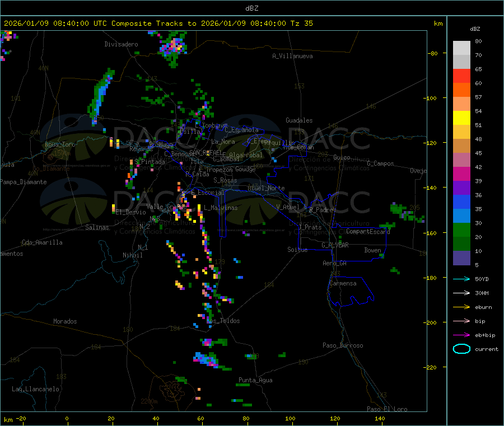Image resolution: width=504 pixels, height=426 pixels.
Task: Click the Carmensa place label
Action: pos(343,283)
